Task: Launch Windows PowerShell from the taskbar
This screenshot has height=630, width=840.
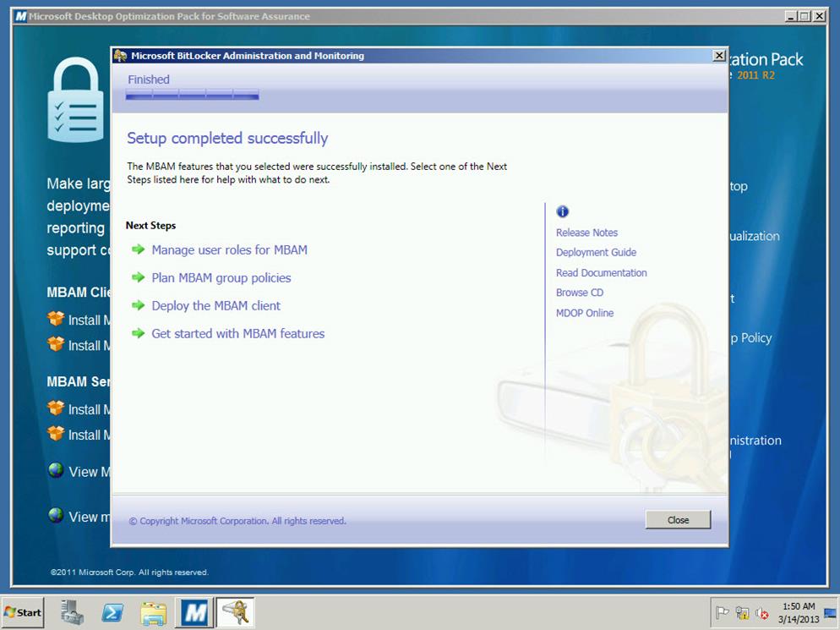Action: pos(112,612)
